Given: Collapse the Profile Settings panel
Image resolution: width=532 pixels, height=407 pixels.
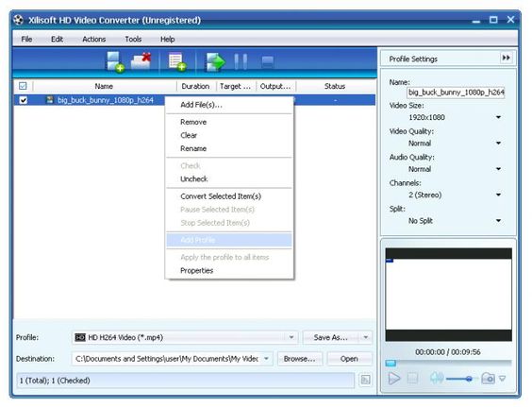Looking at the screenshot, I should (x=506, y=58).
